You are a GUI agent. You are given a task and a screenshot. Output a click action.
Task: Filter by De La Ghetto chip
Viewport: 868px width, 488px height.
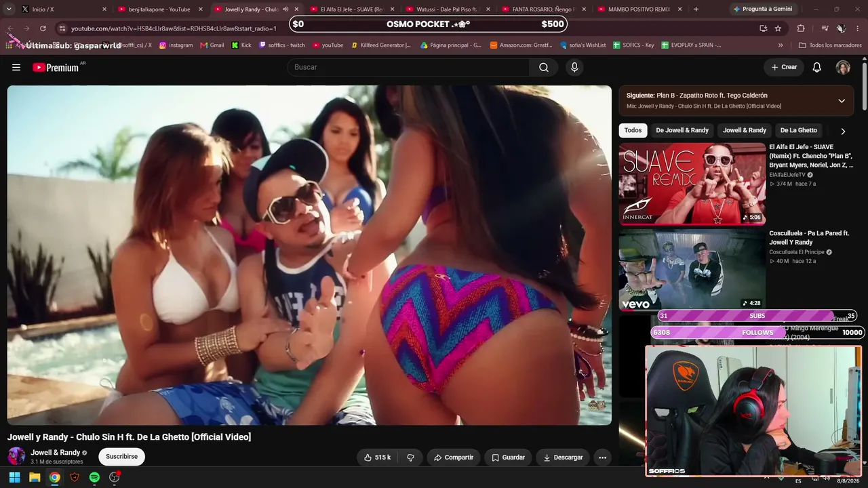pos(799,130)
